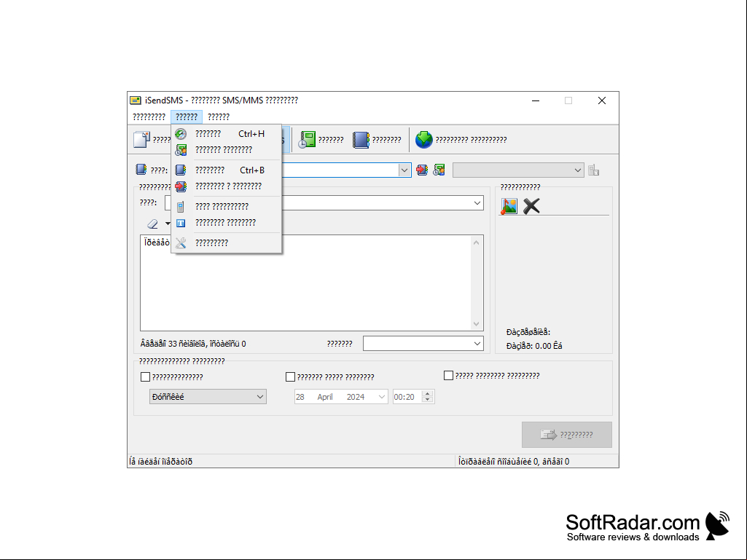Tick the checkbox above the Đóññêèé dropdown
This screenshot has width=747, height=560.
click(x=145, y=377)
